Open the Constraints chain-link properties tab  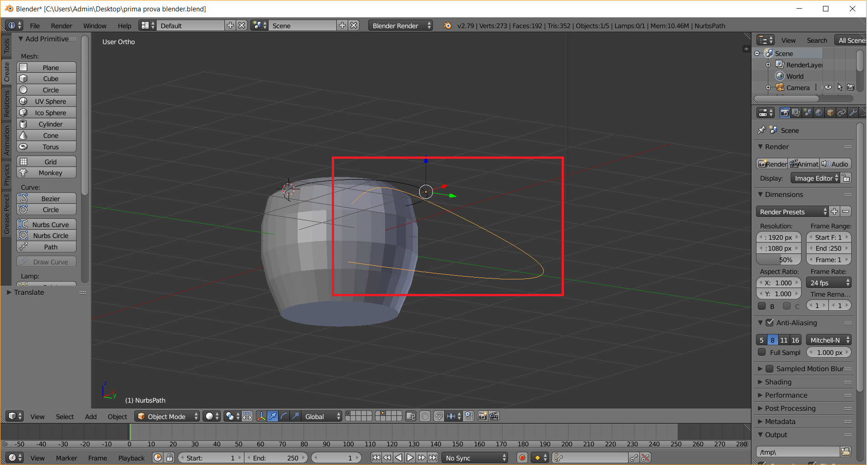[x=842, y=113]
